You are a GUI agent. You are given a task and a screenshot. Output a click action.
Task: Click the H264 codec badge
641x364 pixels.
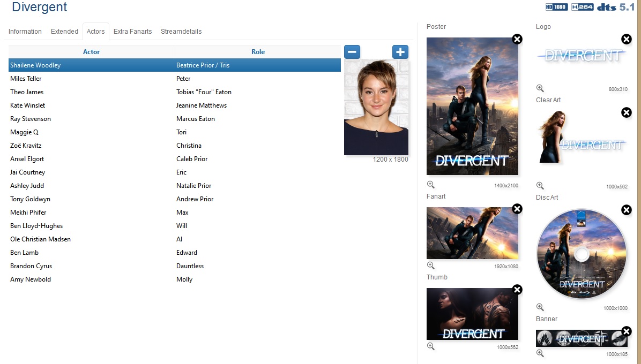582,7
